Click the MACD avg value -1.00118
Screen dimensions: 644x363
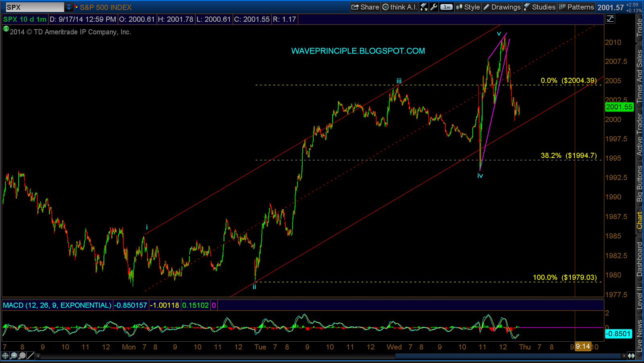point(165,305)
